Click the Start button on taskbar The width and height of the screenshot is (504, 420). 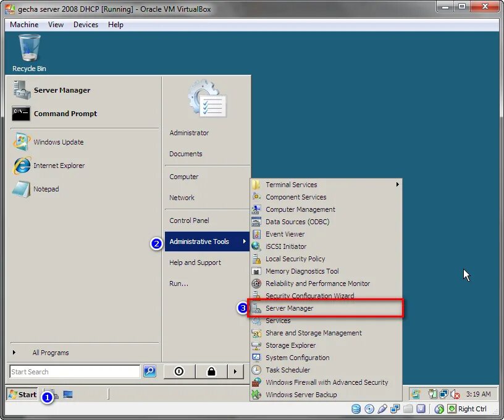pyautogui.click(x=22, y=394)
